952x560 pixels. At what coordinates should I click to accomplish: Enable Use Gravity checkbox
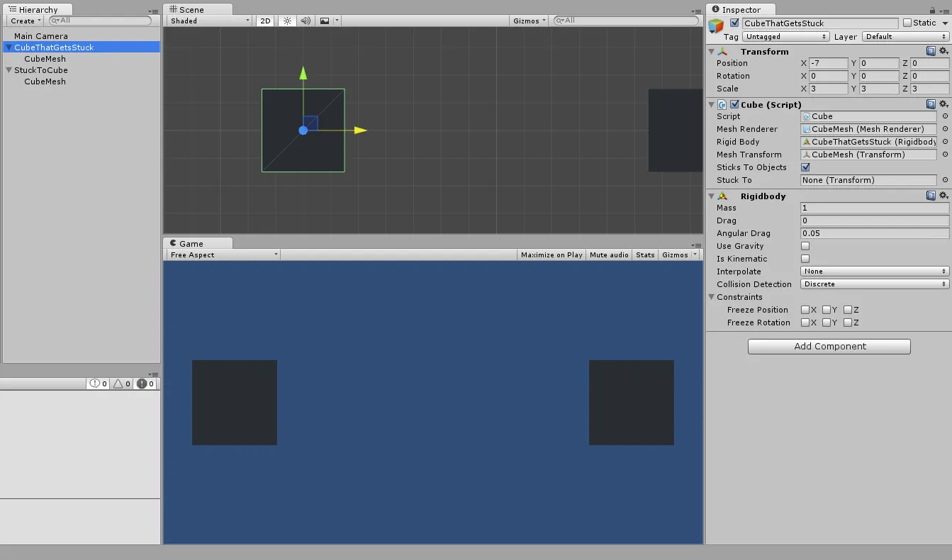coord(805,246)
